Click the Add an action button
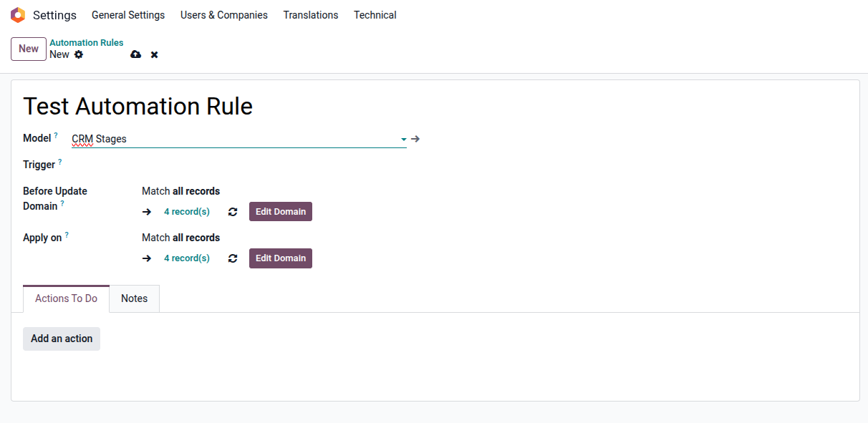 tap(62, 339)
